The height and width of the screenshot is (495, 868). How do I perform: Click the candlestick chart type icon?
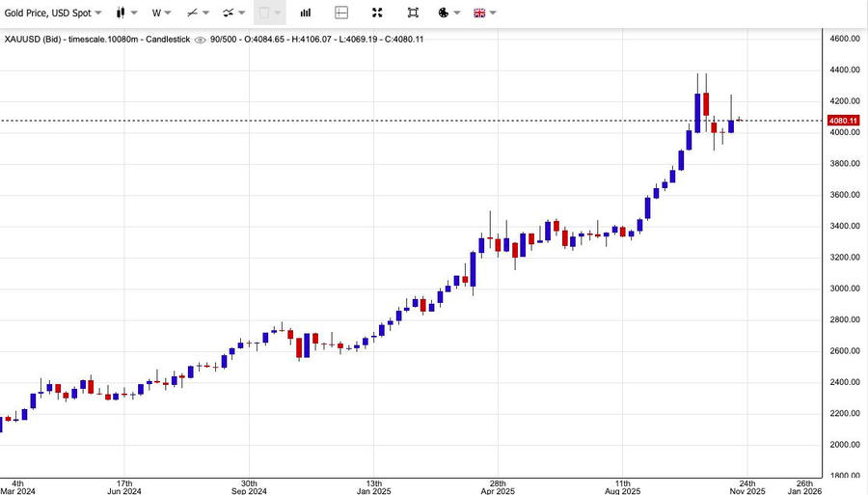pyautogui.click(x=121, y=14)
